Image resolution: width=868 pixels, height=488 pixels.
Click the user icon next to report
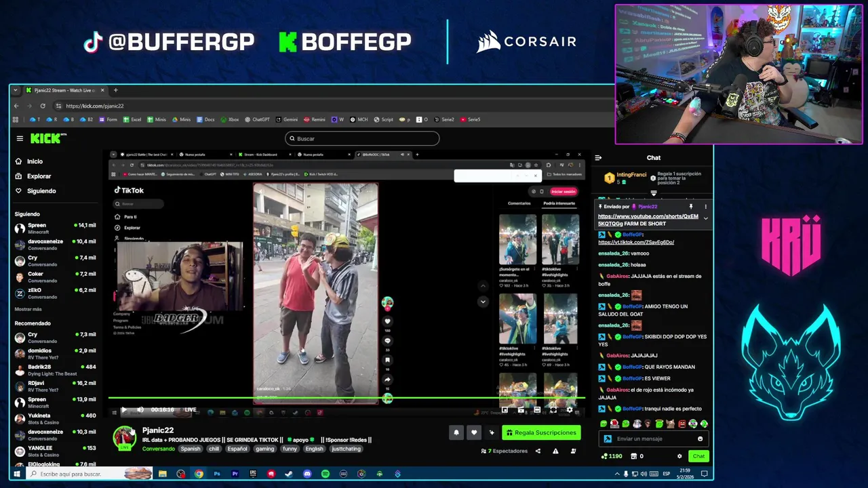[573, 451]
